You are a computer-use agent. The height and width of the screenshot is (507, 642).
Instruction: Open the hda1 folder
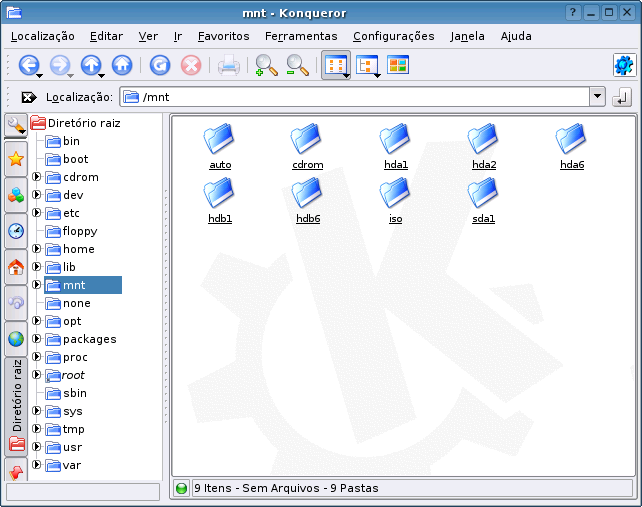coord(396,146)
